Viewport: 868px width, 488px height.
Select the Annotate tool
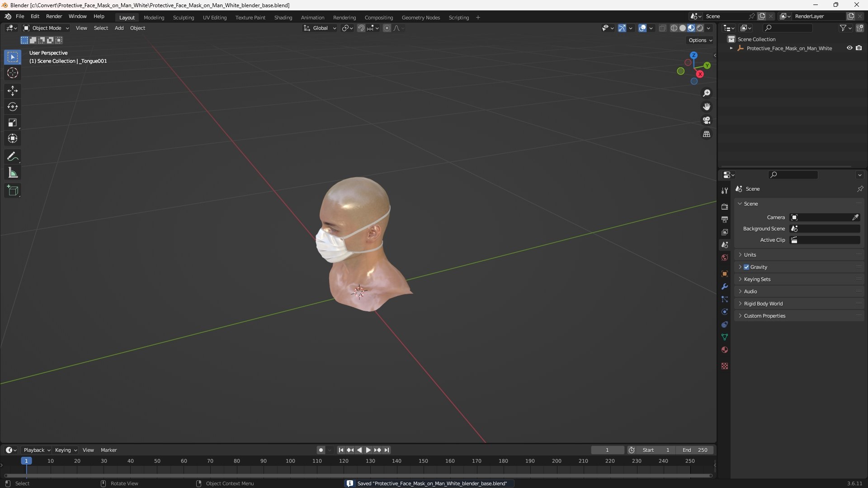13,157
